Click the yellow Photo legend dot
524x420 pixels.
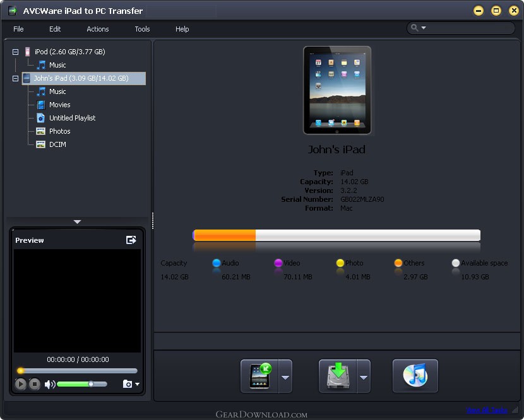point(340,263)
